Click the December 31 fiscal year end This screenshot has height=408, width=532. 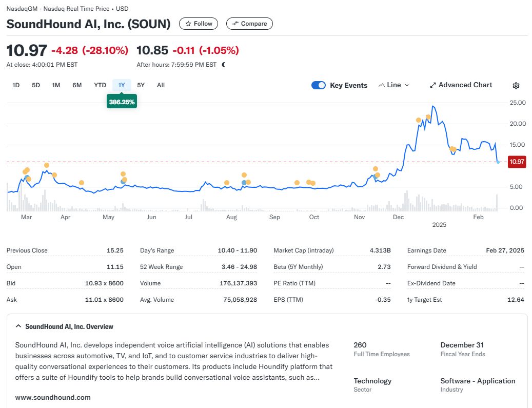(462, 345)
